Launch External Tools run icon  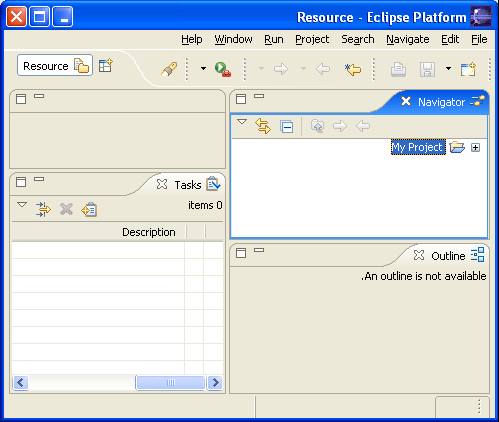point(223,69)
